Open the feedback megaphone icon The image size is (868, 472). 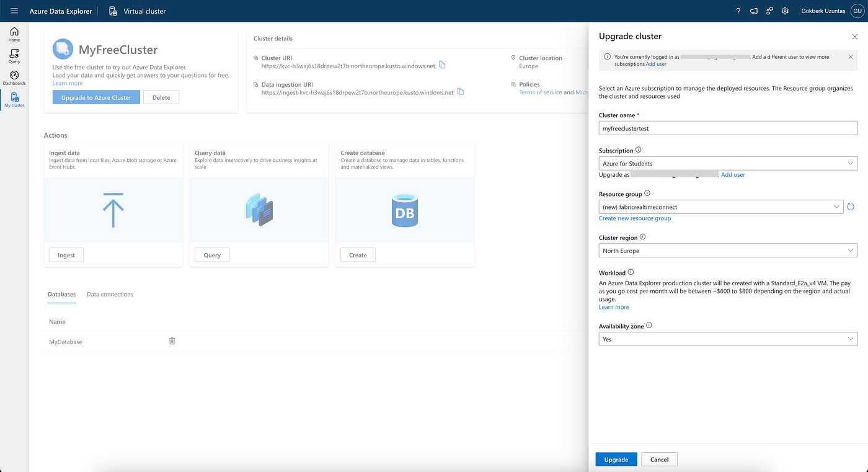[754, 11]
